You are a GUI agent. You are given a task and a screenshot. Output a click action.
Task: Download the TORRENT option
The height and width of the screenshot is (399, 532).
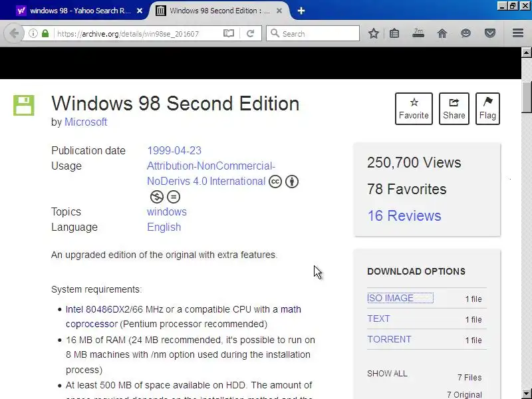click(x=389, y=339)
